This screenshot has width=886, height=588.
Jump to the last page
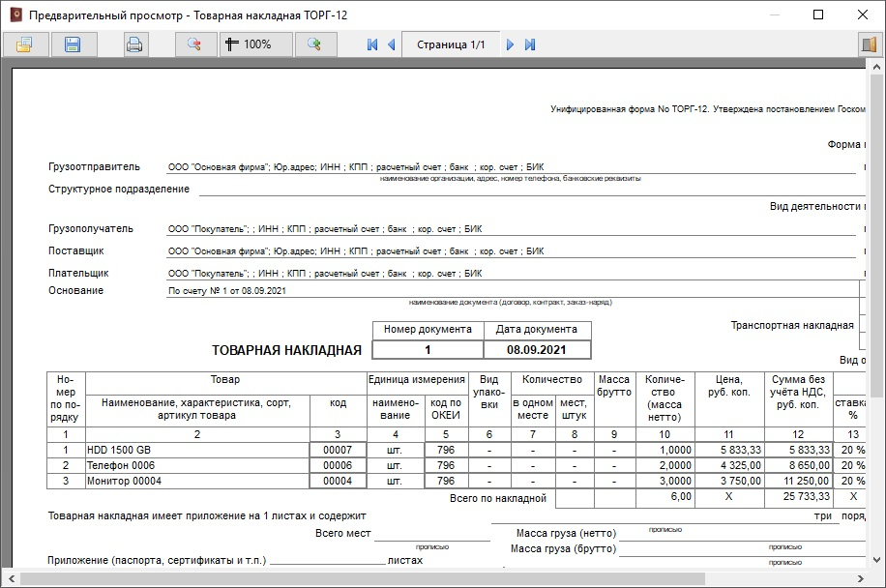tap(530, 44)
